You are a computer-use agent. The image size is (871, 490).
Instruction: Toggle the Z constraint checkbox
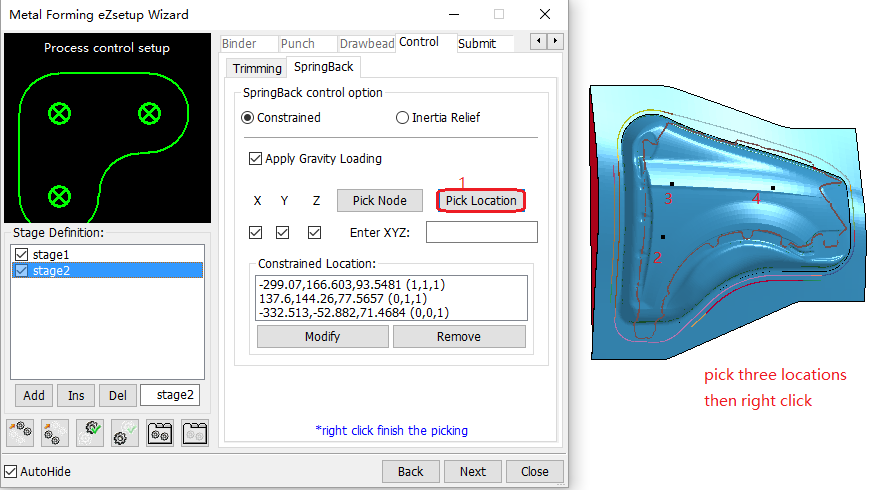tap(314, 232)
